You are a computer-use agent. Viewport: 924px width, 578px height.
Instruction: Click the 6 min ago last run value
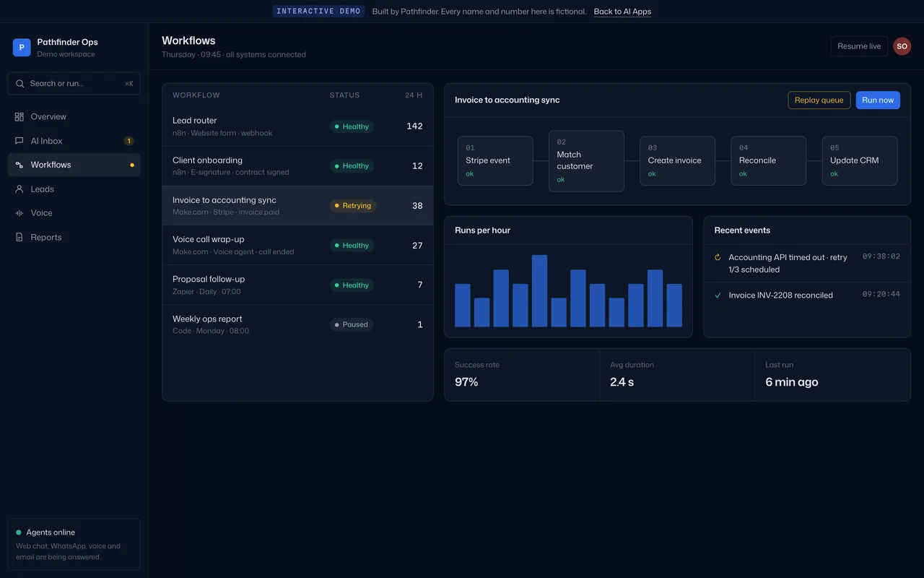792,382
